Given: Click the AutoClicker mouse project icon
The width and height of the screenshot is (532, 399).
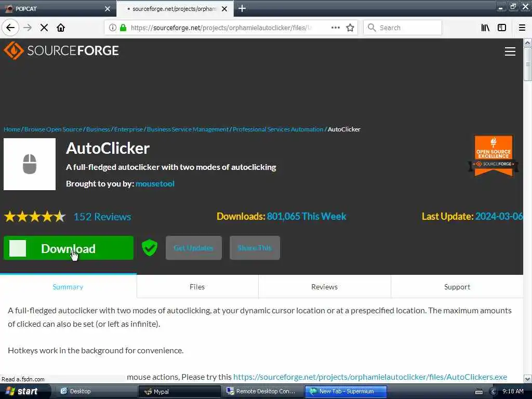Looking at the screenshot, I should pyautogui.click(x=30, y=164).
